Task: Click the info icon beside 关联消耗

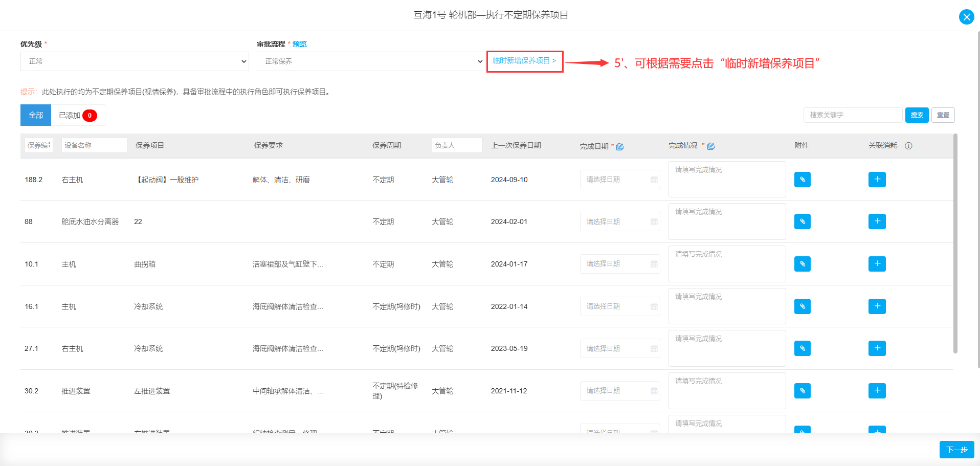Action: point(908,146)
